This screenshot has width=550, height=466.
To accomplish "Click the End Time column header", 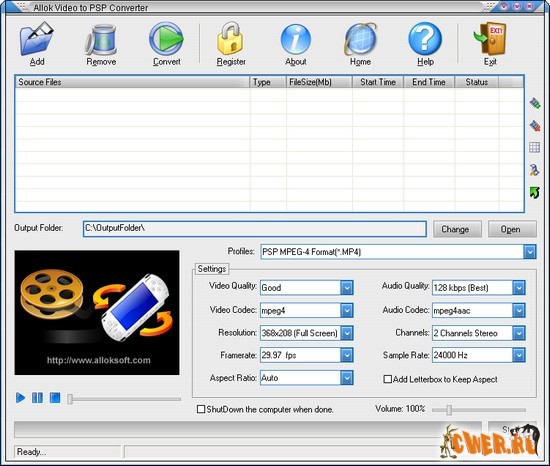I will point(429,82).
